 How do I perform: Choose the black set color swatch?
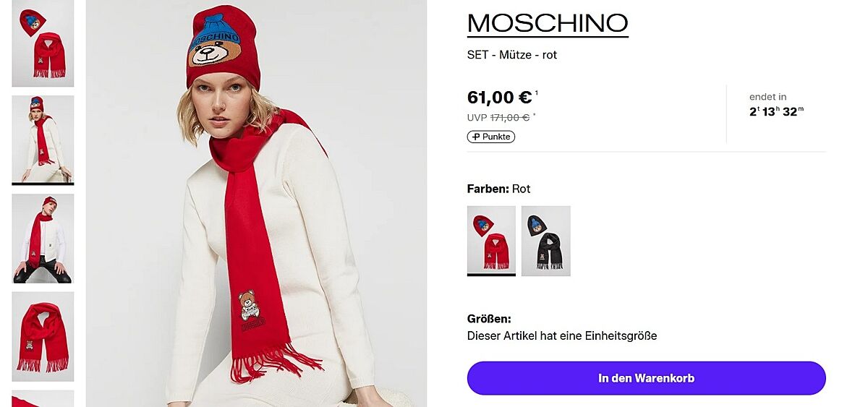tap(545, 240)
